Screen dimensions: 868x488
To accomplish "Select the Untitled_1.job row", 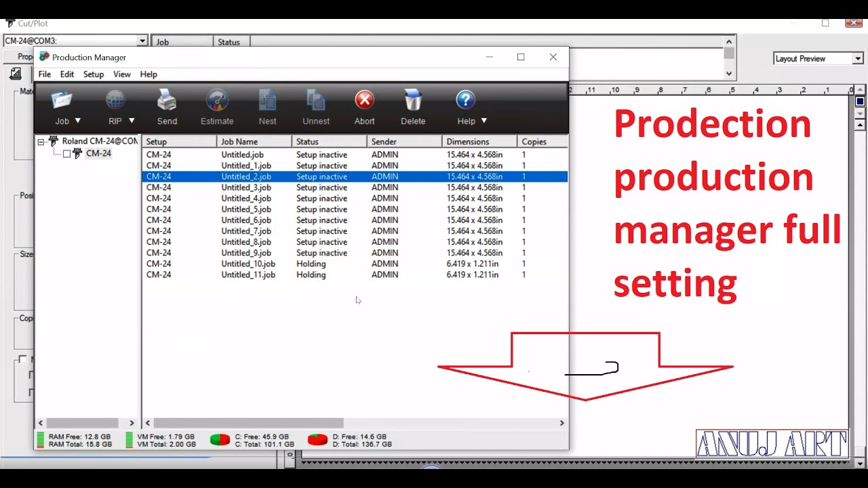I will coord(355,165).
